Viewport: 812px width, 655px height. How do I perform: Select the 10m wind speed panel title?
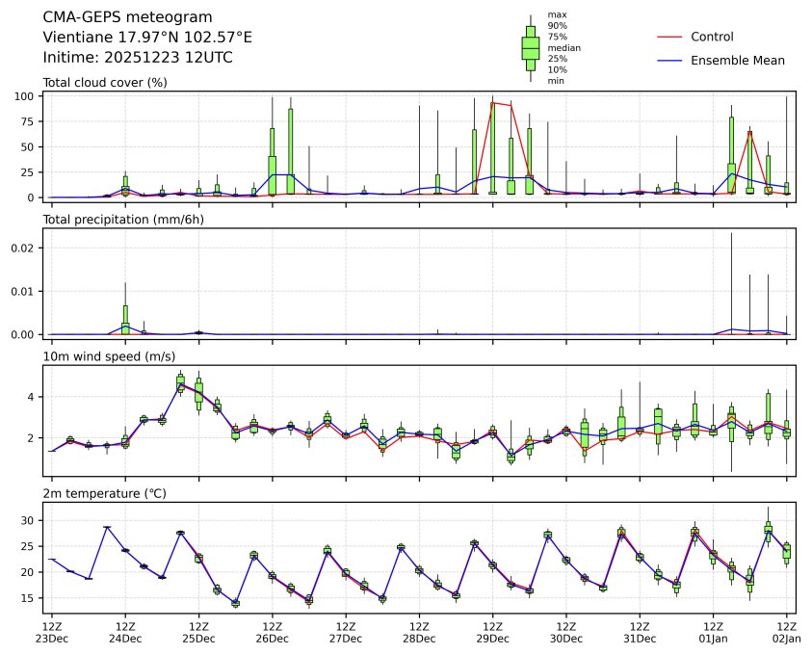108,357
